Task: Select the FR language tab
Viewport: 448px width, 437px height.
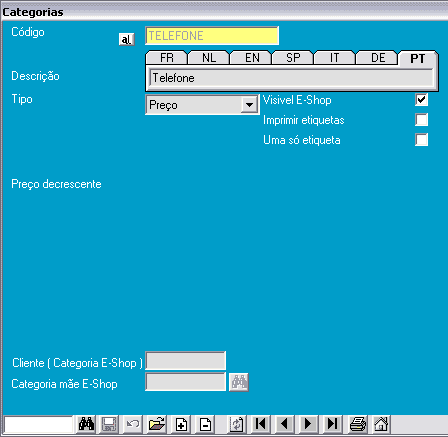Action: click(167, 58)
